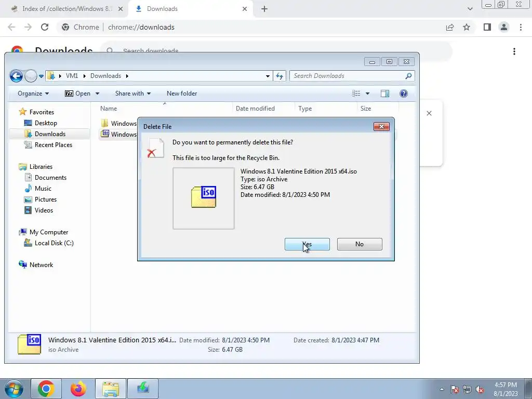Image resolution: width=532 pixels, height=399 pixels.
Task: Expand the arrow after Downloads breadcrumb
Action: pos(127,76)
